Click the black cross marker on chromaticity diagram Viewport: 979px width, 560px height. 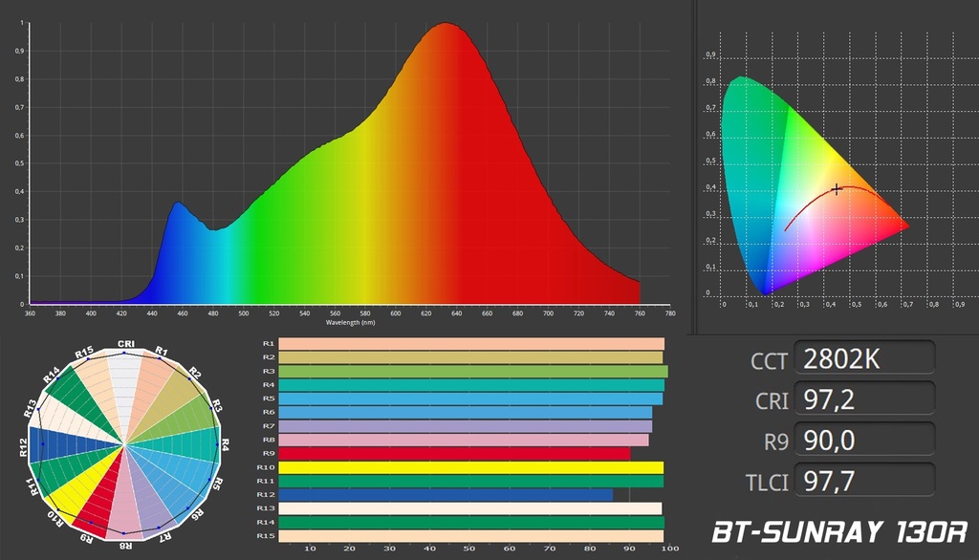pos(836,189)
